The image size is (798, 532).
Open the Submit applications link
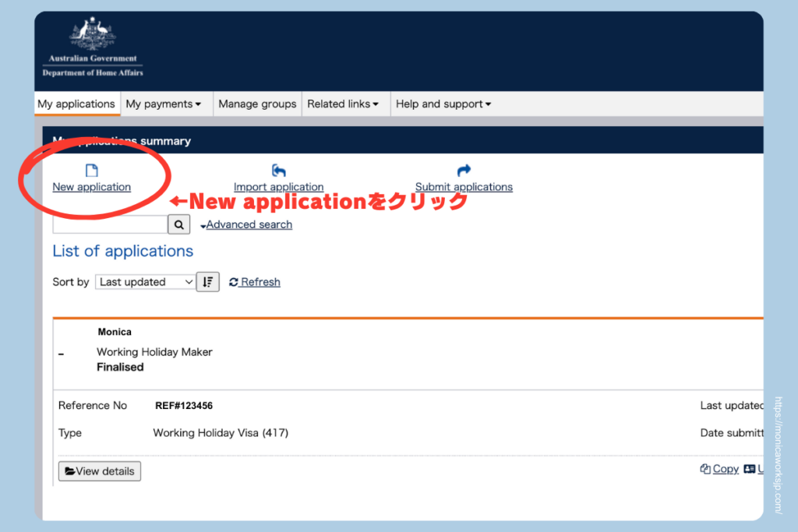click(464, 187)
